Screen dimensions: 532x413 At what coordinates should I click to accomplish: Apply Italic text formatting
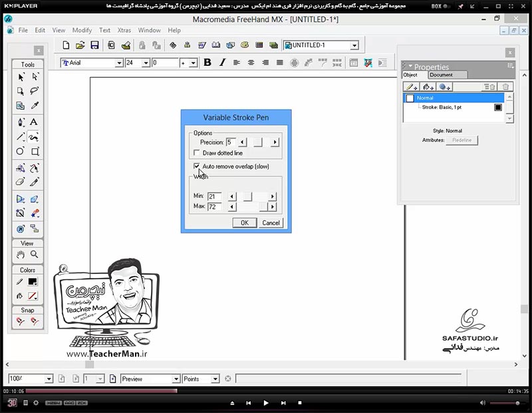point(222,63)
